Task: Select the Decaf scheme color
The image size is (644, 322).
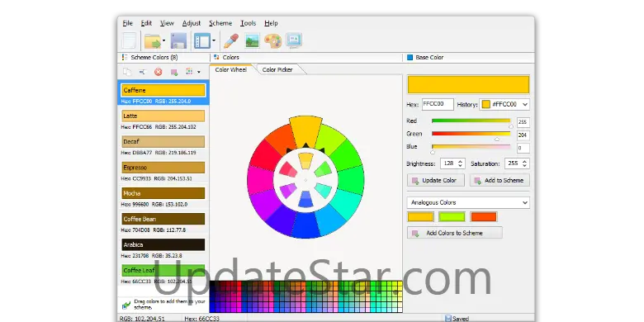Action: click(x=163, y=145)
